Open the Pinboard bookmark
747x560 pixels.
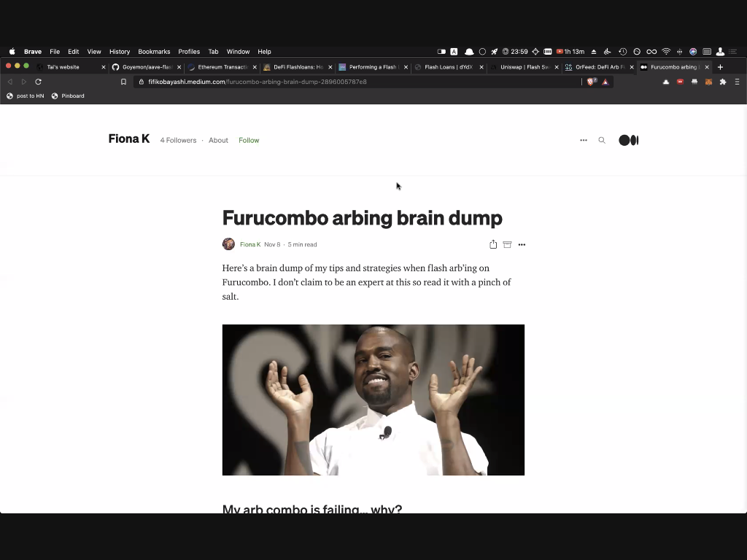click(68, 96)
